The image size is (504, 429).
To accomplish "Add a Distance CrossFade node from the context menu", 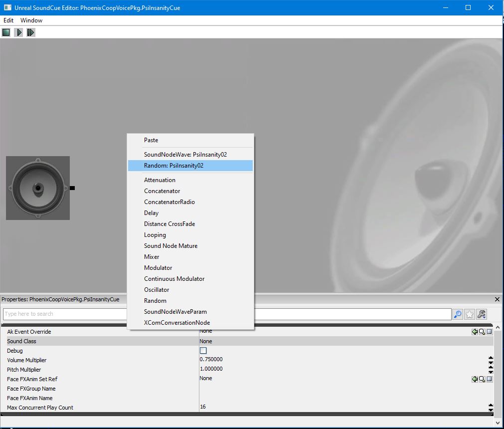I will tap(190, 224).
